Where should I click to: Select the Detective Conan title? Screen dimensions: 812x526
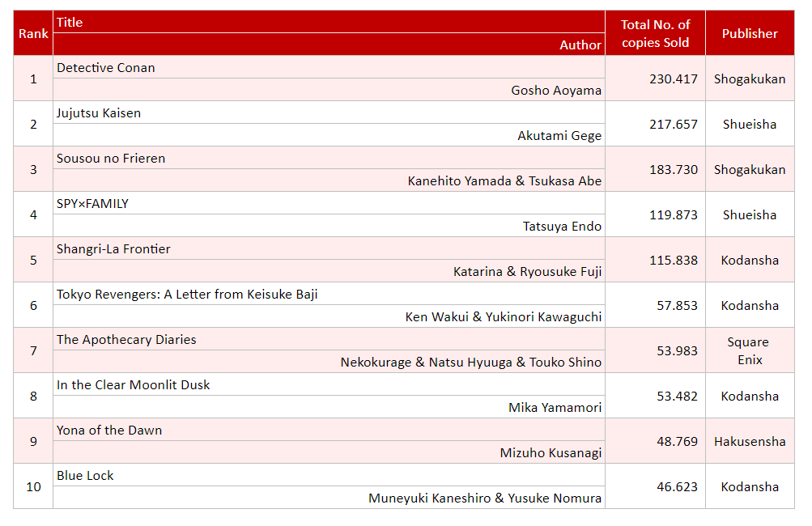pos(105,68)
